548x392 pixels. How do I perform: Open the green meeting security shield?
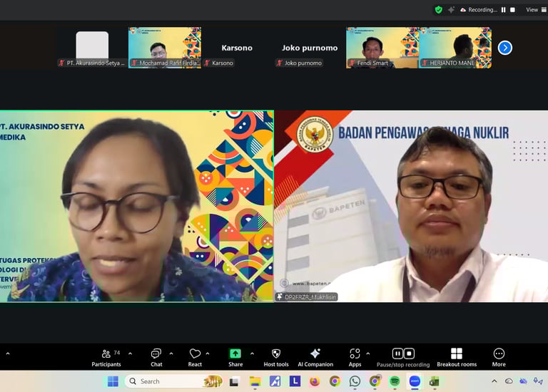438,10
